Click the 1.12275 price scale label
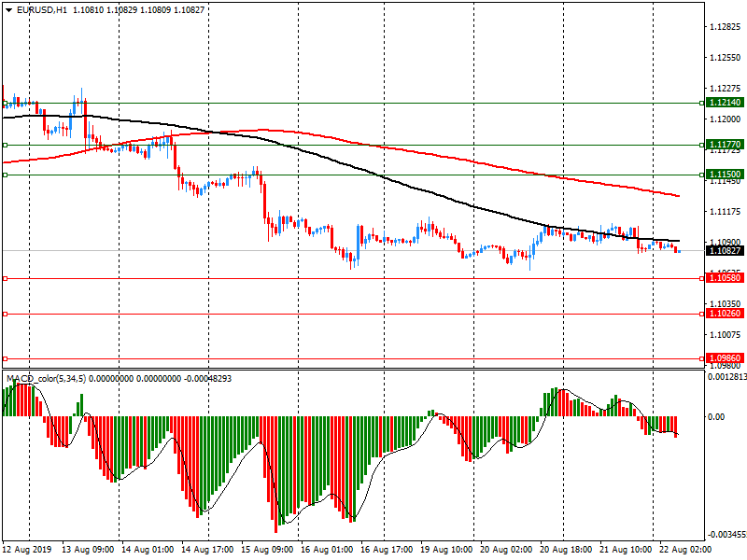This screenshot has width=747, height=560. [726, 89]
